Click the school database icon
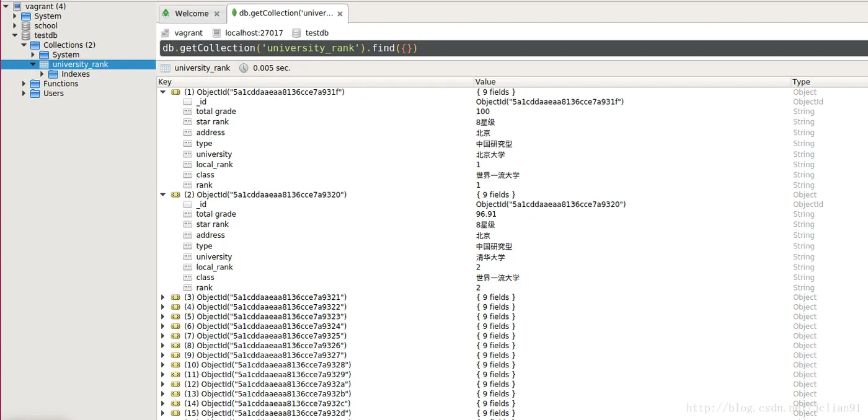This screenshot has height=420, width=868. pyautogui.click(x=26, y=25)
